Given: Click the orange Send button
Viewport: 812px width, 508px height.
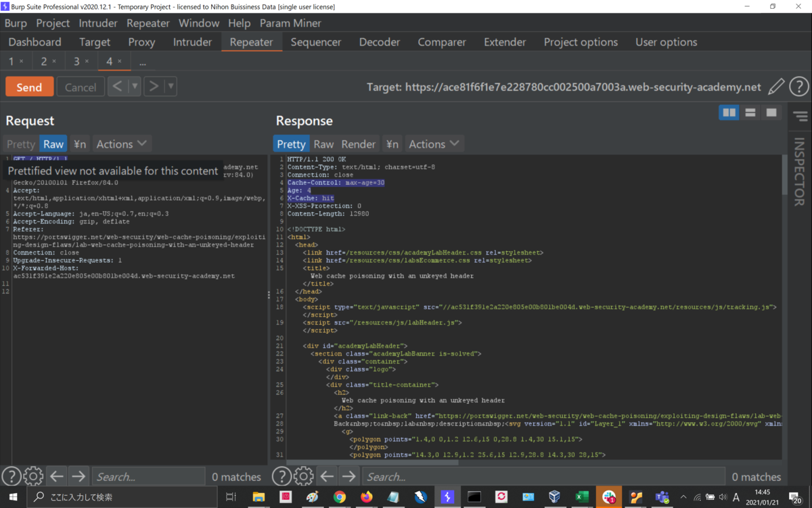Looking at the screenshot, I should [29, 87].
